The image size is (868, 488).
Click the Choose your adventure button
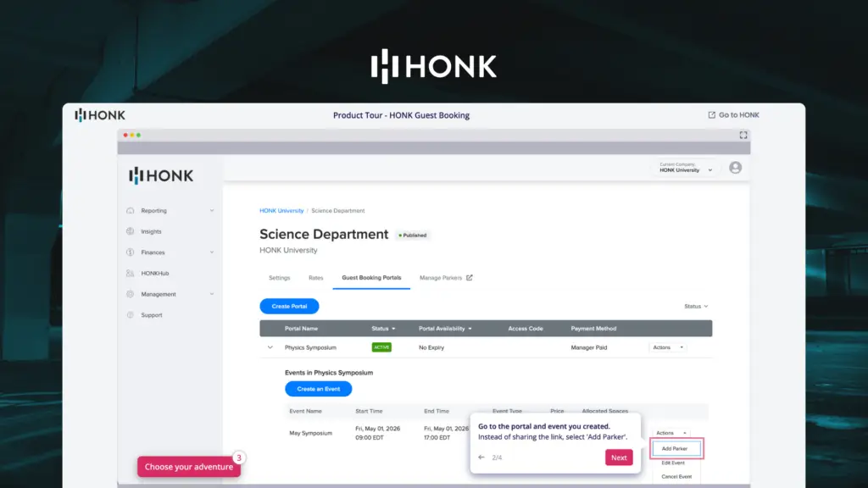pos(189,467)
